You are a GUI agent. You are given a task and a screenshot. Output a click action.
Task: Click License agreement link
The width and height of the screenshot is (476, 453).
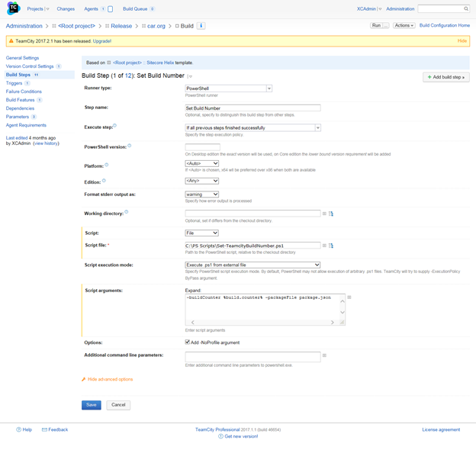(x=441, y=429)
